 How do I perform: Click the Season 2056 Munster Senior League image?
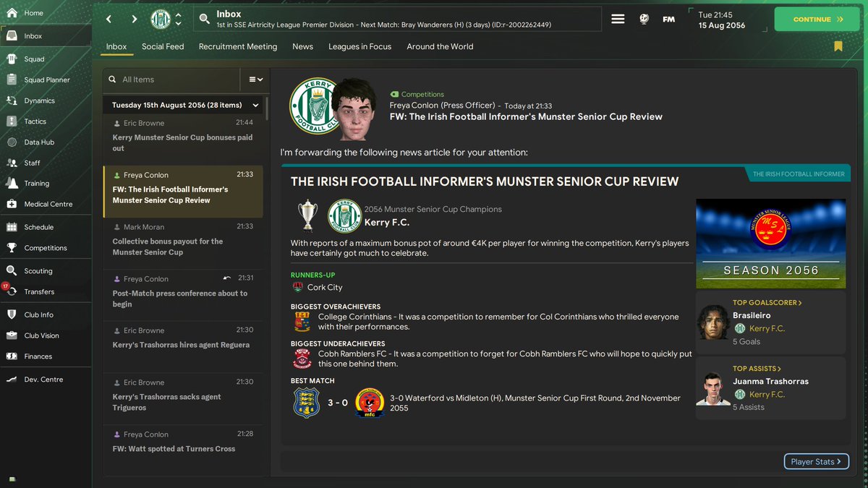(x=770, y=244)
